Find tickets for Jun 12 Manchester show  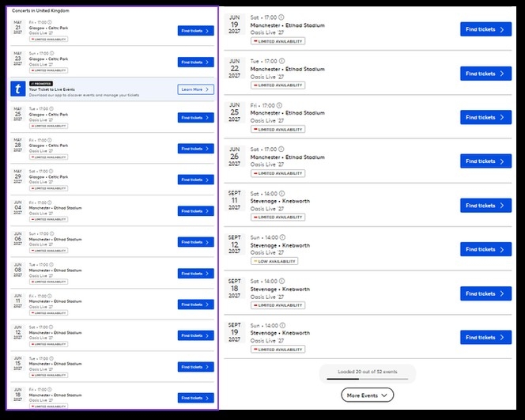(195, 335)
